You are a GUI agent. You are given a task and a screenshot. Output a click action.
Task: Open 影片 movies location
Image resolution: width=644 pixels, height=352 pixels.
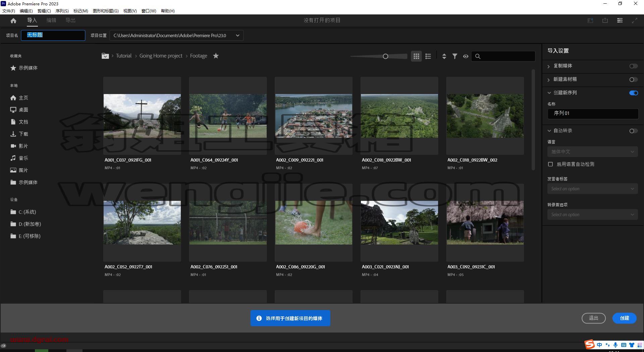pyautogui.click(x=19, y=146)
